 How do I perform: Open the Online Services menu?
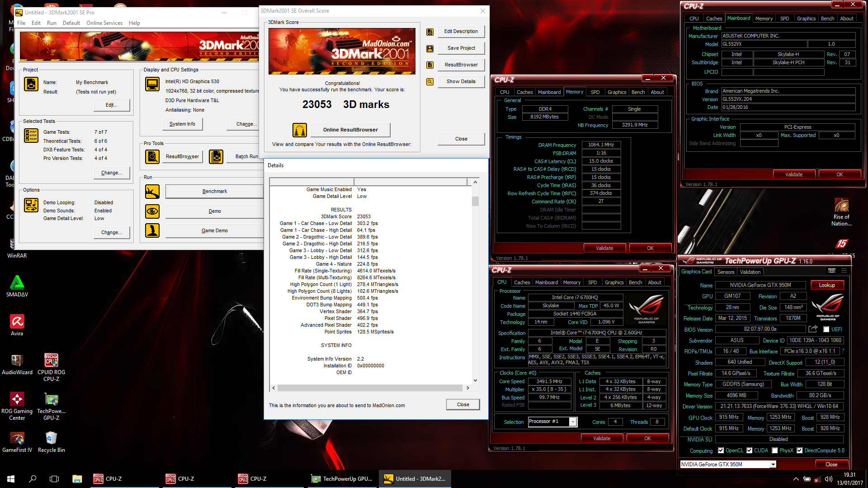(x=104, y=23)
